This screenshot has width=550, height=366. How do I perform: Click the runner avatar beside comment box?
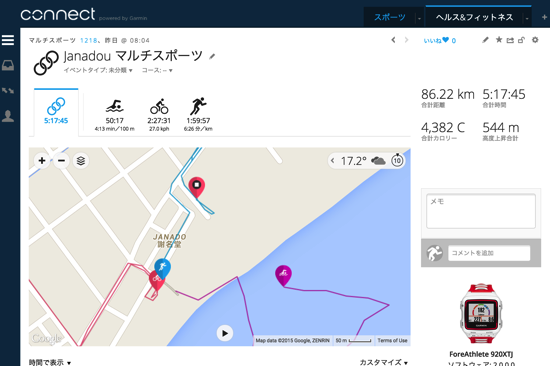[434, 253]
